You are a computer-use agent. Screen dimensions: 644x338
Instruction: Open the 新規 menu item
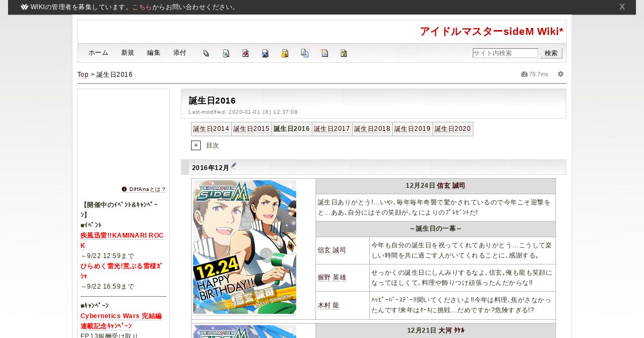point(128,53)
